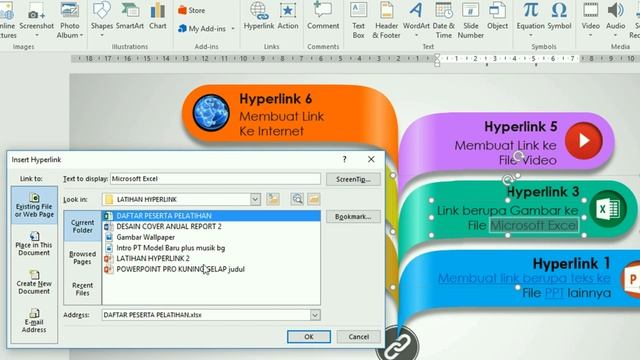Click the ScreenTip button
Screen dimensions: 640x360
(353, 179)
